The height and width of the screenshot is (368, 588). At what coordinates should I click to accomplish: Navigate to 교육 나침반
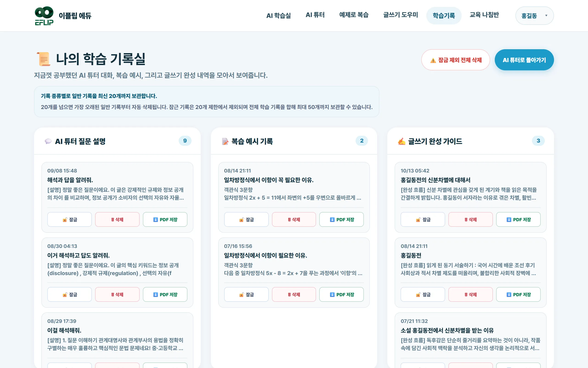click(x=484, y=15)
